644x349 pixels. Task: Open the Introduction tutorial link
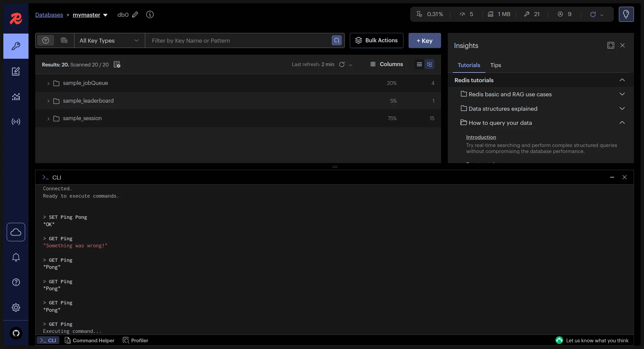(481, 137)
